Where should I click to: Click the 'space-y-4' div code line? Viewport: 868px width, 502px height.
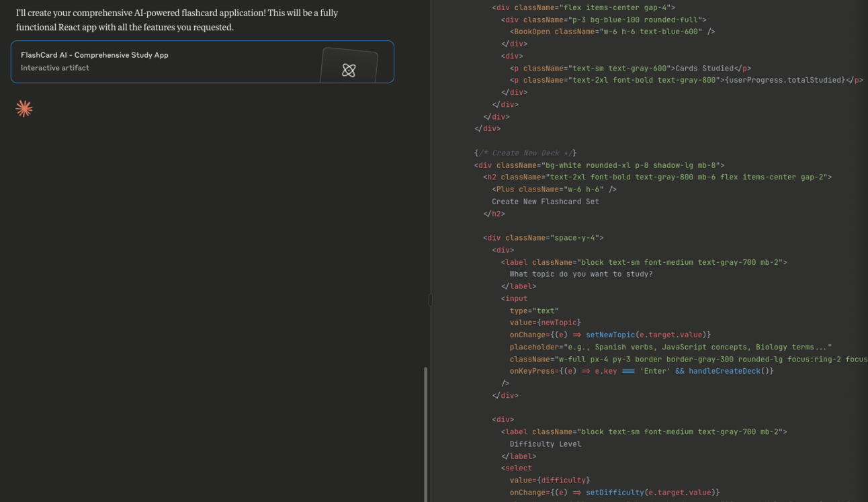543,238
